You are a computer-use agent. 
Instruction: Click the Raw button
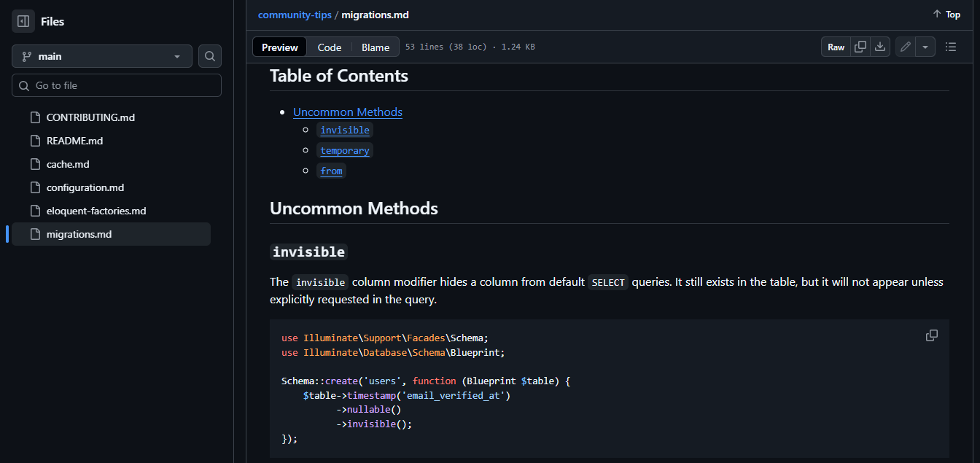pos(836,47)
